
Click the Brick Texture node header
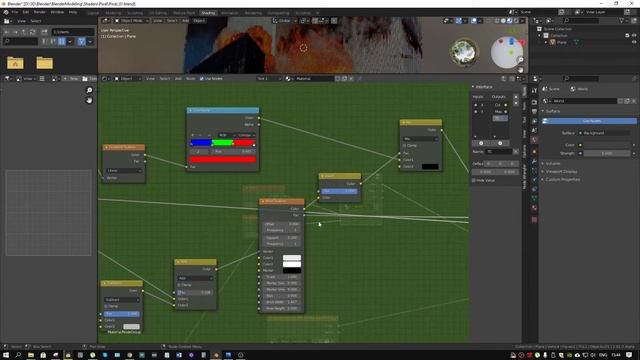[282, 201]
